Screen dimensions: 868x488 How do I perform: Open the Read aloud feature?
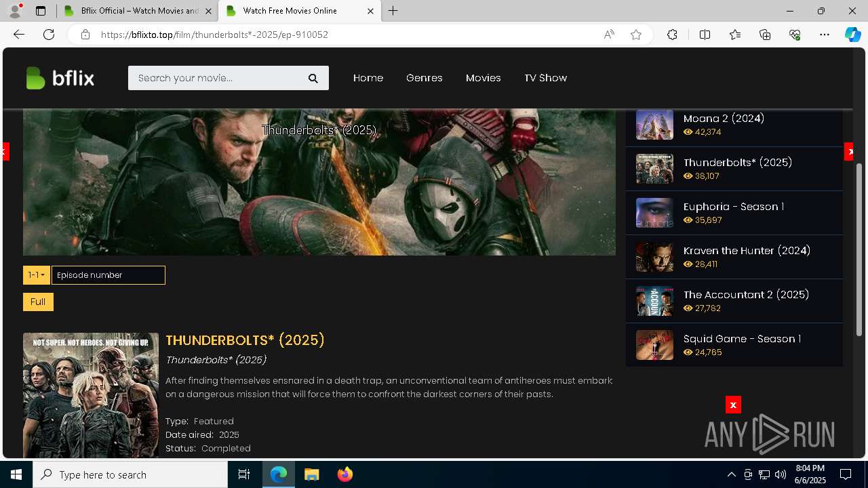pos(609,35)
